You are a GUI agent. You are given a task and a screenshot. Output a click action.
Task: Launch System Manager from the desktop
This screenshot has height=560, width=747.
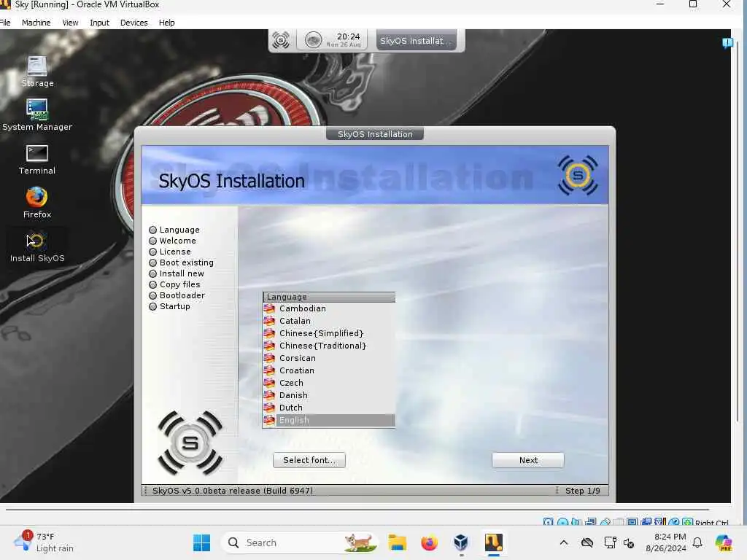point(37,114)
